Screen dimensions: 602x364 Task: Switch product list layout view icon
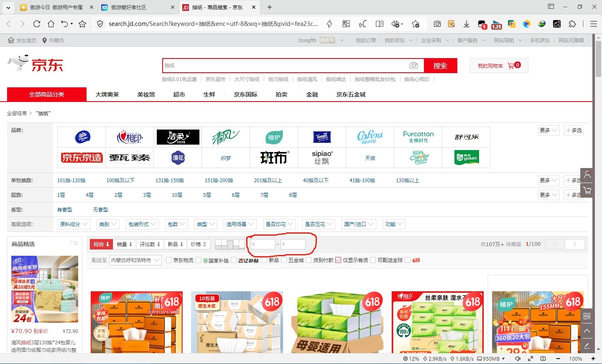tap(230, 244)
